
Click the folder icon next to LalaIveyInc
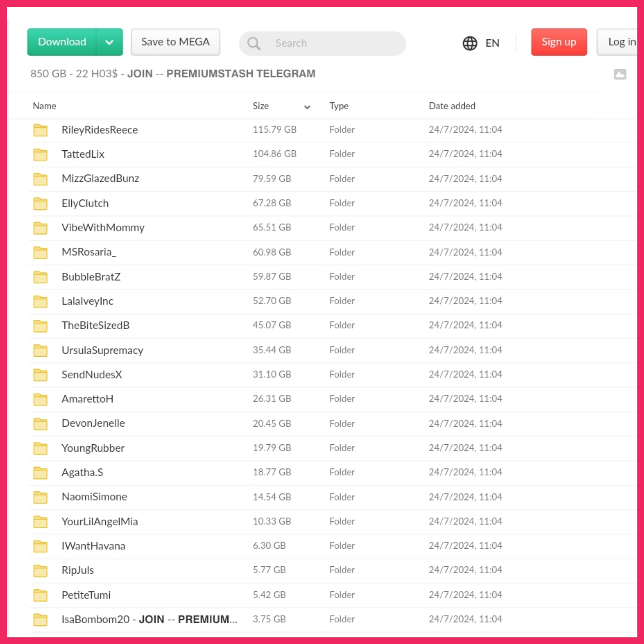[40, 301]
